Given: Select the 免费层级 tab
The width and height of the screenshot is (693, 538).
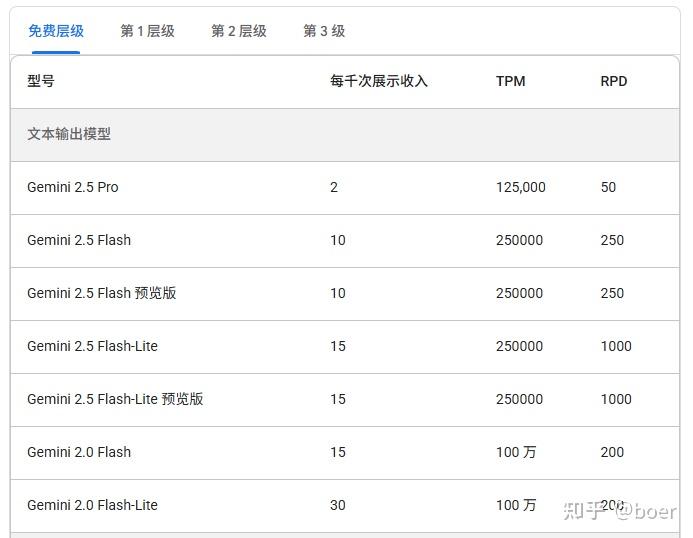Looking at the screenshot, I should click(x=56, y=31).
